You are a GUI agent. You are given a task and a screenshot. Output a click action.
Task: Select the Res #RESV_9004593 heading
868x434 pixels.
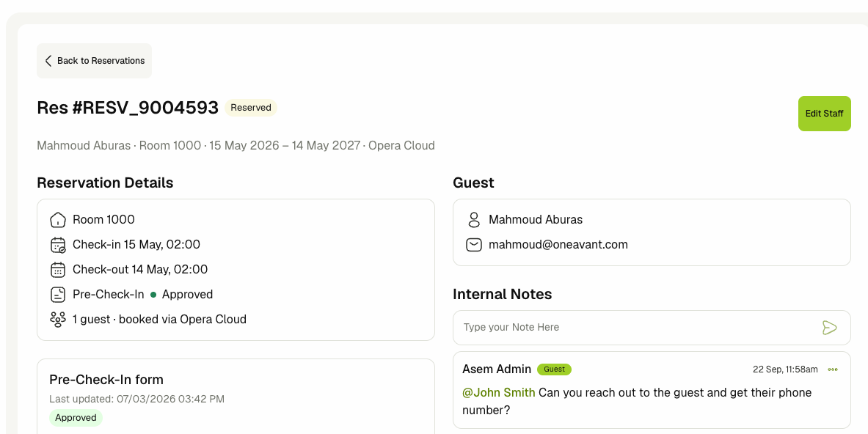(128, 108)
